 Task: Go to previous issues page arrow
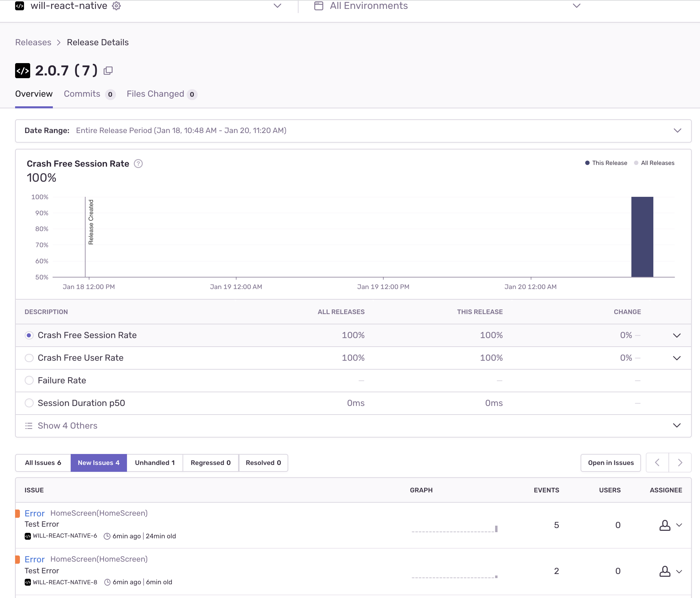657,463
